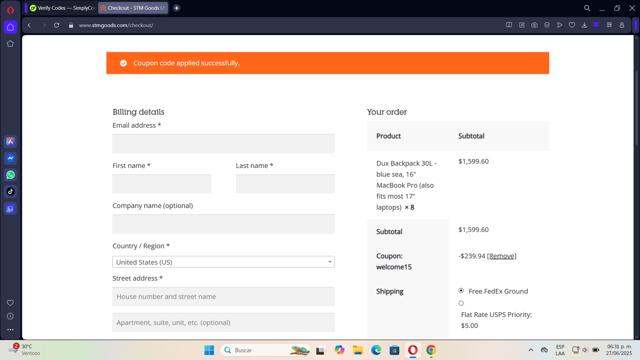Focus the Last name field
Viewport: 640px width, 360px height.
point(285,184)
